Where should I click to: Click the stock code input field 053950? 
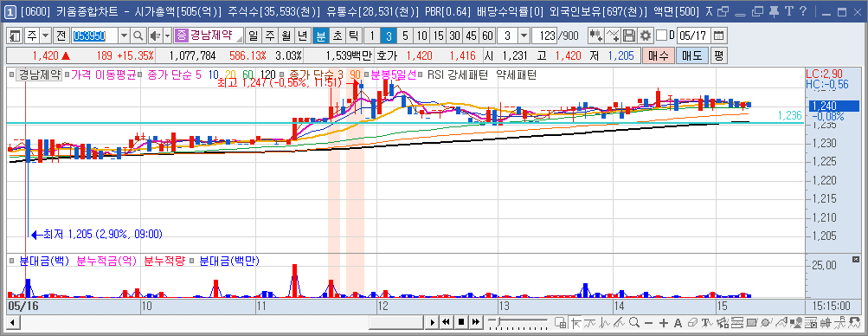pyautogui.click(x=94, y=36)
